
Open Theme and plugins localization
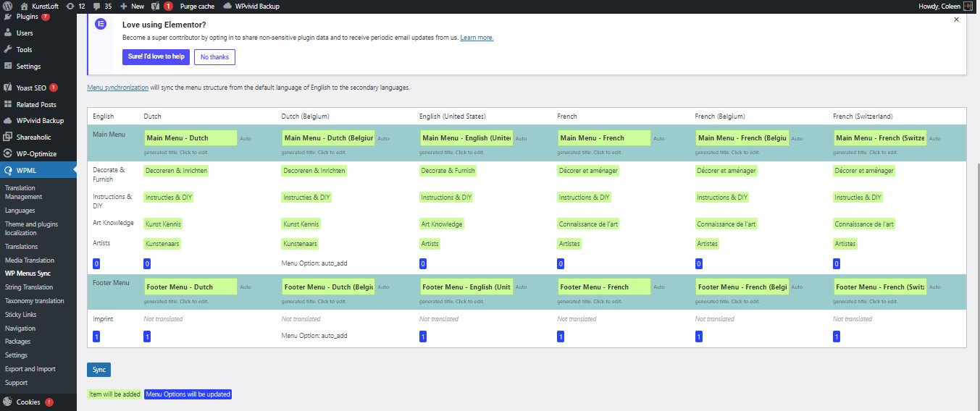[31, 229]
